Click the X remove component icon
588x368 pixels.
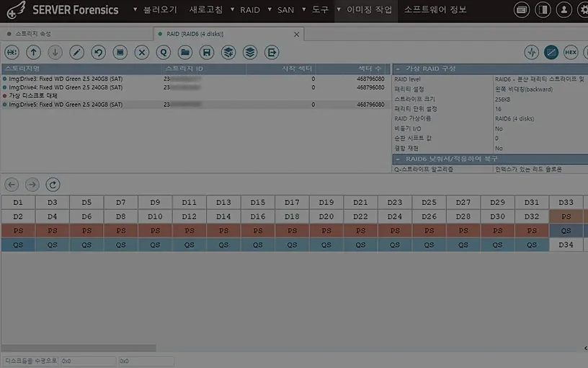142,52
